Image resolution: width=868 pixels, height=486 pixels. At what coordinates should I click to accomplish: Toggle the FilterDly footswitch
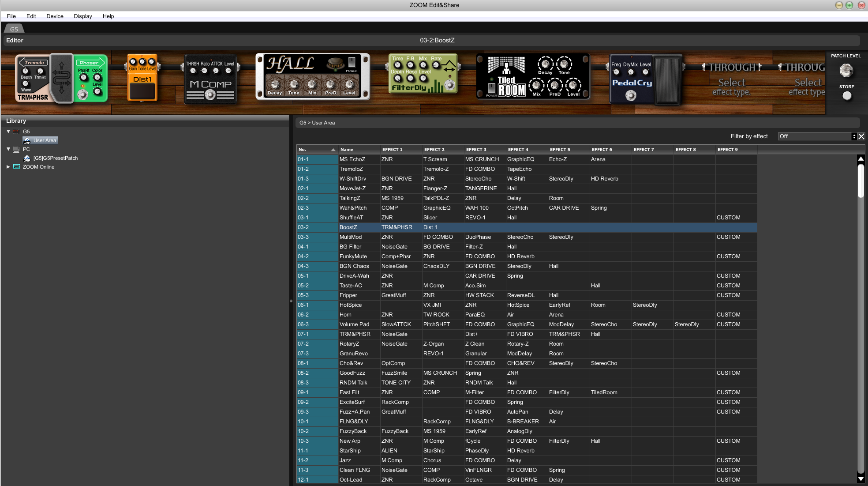tap(449, 85)
